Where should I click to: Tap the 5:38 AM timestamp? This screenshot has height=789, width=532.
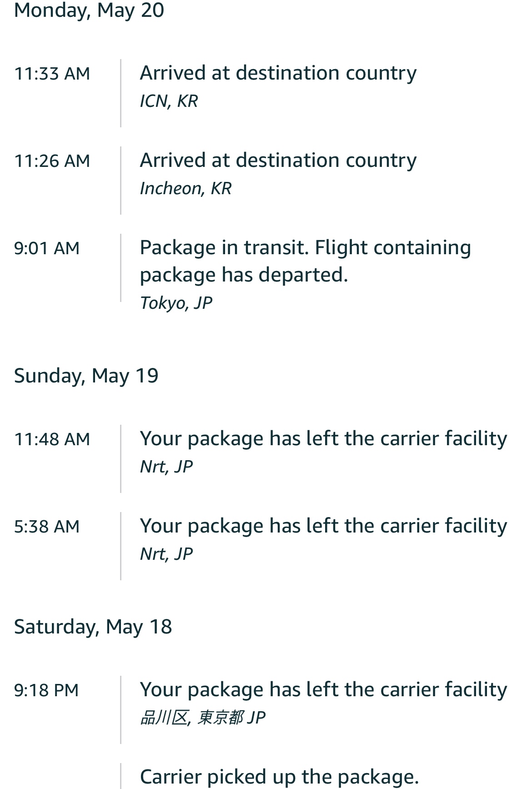pos(47,527)
